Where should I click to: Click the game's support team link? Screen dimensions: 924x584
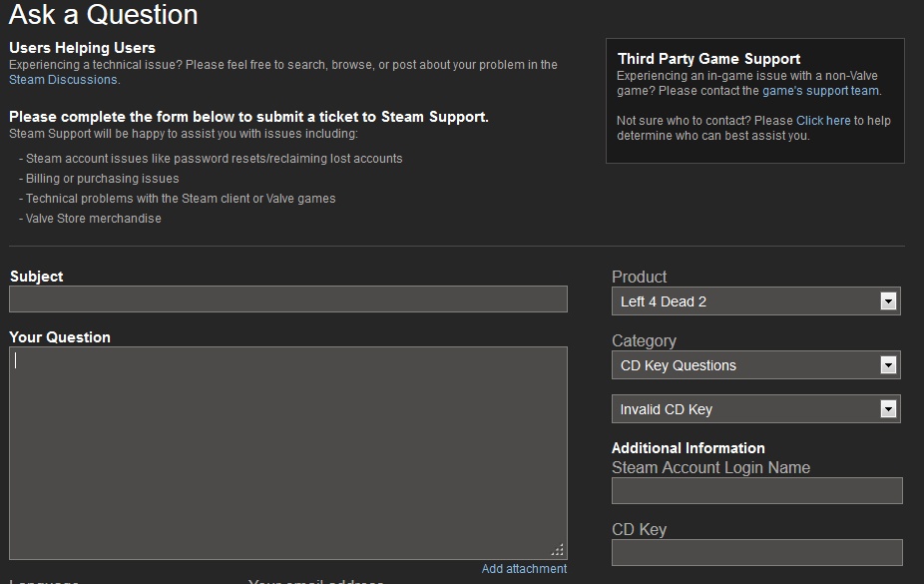click(820, 91)
